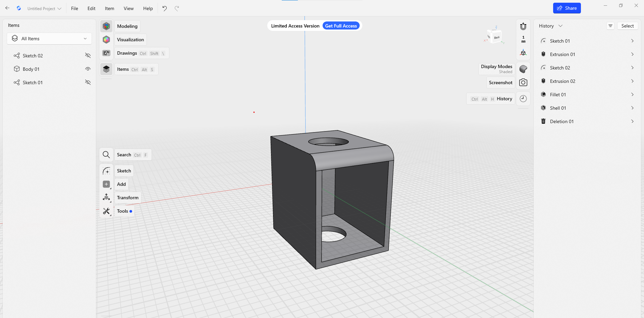This screenshot has height=318, width=644.
Task: Click the view projection cube icon
Action: pyautogui.click(x=523, y=53)
